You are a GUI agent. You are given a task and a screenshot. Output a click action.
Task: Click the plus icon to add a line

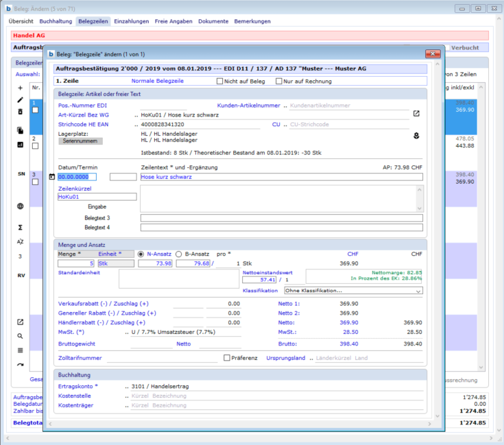[20, 88]
